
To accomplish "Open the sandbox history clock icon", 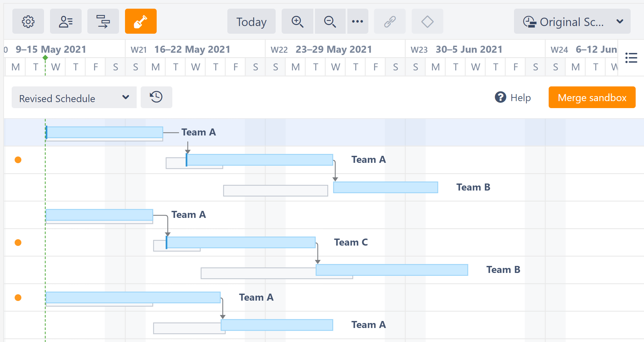I will (156, 97).
